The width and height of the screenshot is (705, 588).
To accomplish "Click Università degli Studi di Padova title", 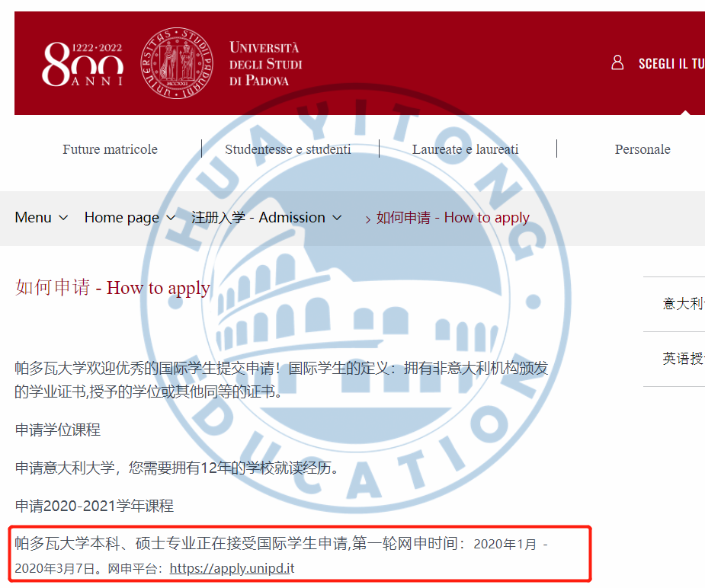I will click(265, 64).
